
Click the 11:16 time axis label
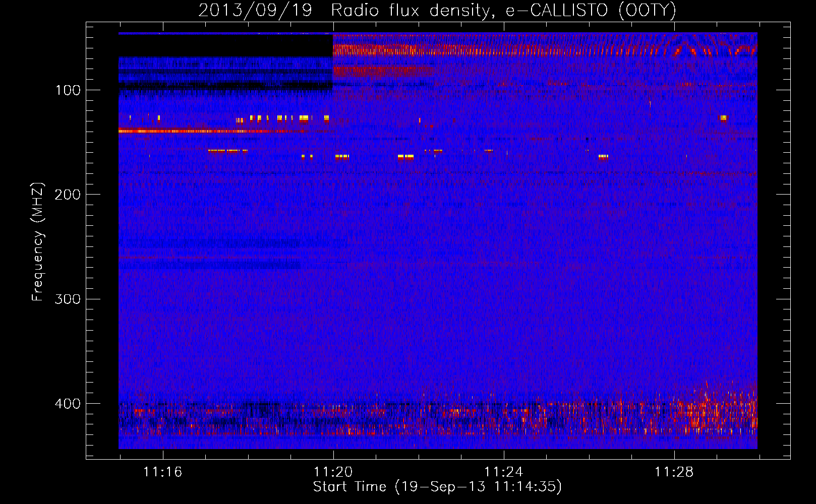pos(163,472)
